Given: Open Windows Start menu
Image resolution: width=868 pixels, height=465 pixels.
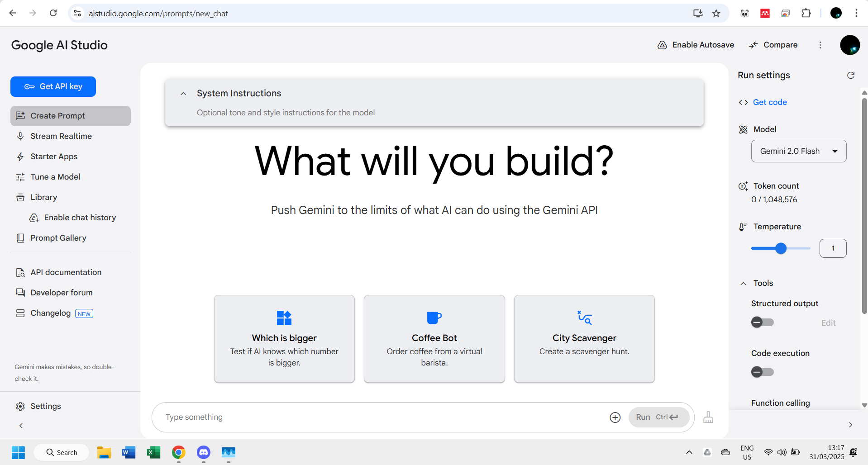Looking at the screenshot, I should point(19,452).
